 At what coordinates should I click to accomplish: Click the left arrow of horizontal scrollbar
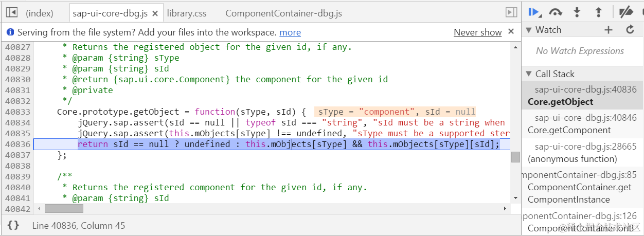[x=39, y=208]
